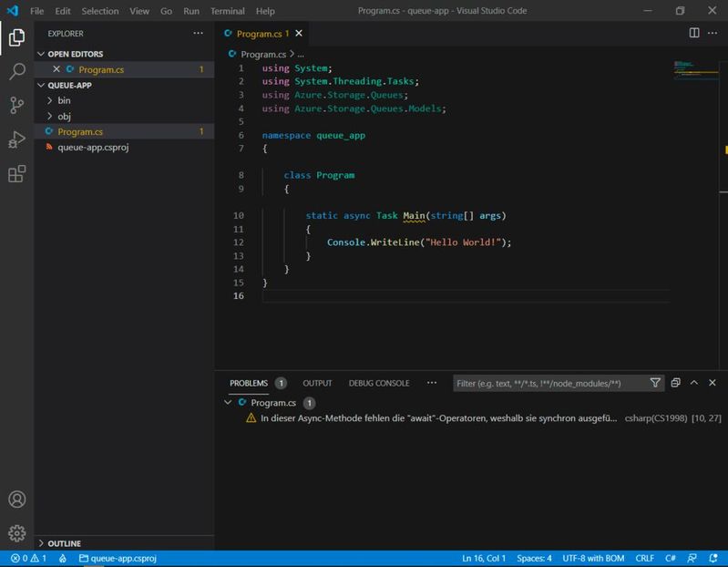728x567 pixels.
Task: Open the Selection menu
Action: tap(100, 11)
